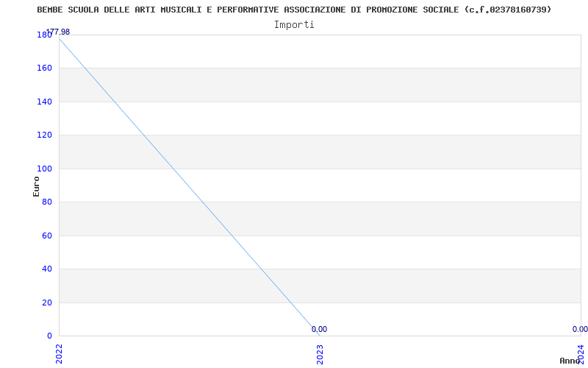Select the 2022 x-axis tick label
Screen dimensions: 588x368
[x=60, y=354]
